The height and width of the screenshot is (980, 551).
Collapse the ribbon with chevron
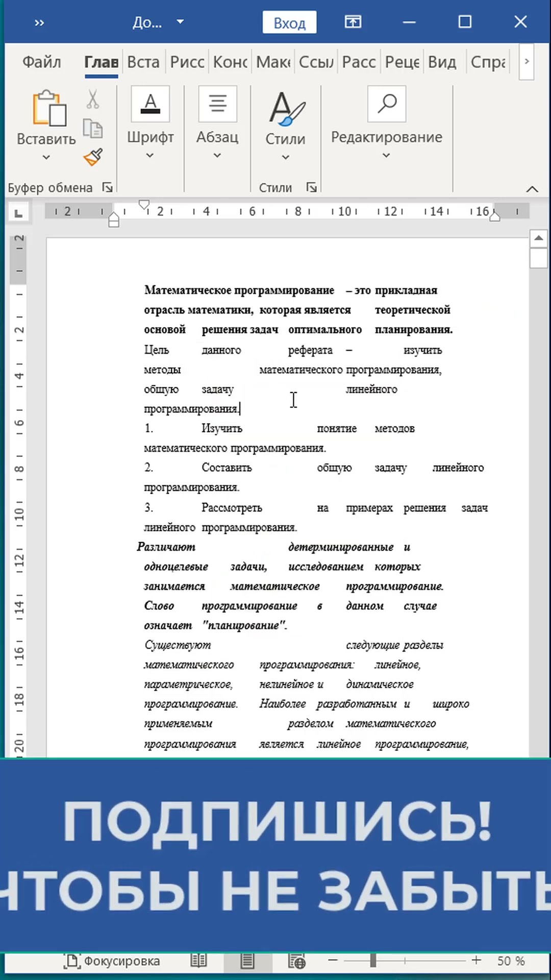click(532, 189)
